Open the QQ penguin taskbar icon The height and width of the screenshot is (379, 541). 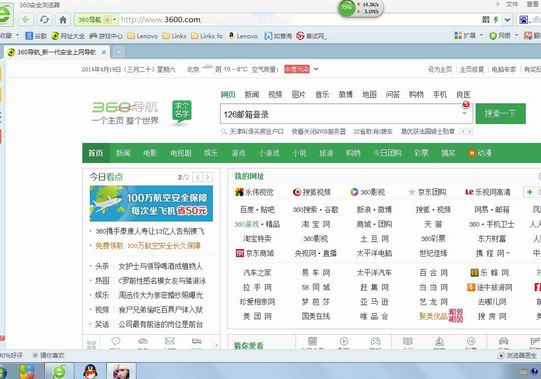91,371
